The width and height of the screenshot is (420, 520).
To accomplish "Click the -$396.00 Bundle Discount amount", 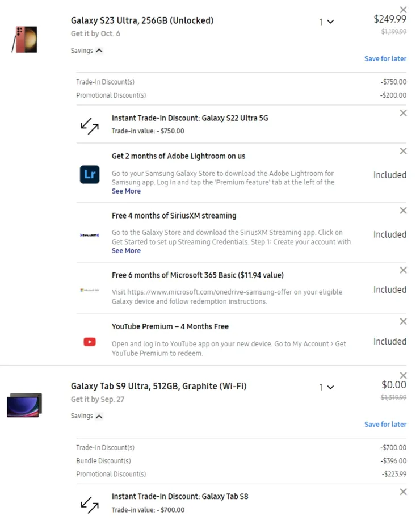I will pyautogui.click(x=393, y=461).
